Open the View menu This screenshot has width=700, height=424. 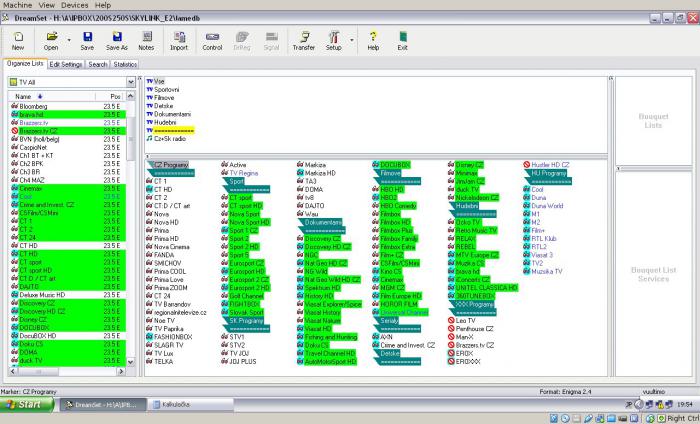46,5
